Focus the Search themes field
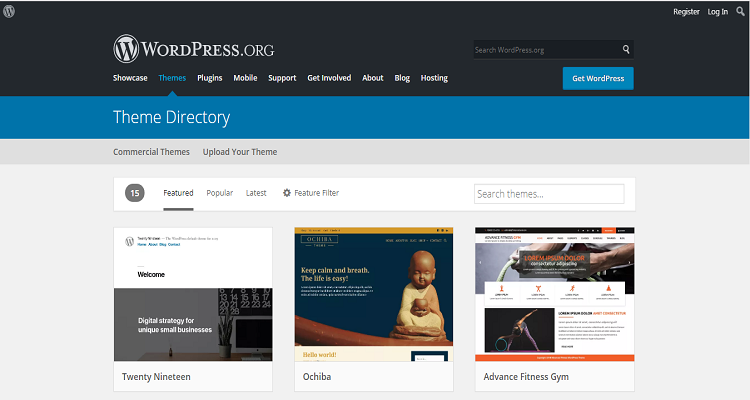Screen dimensions: 750x400 [x=549, y=194]
